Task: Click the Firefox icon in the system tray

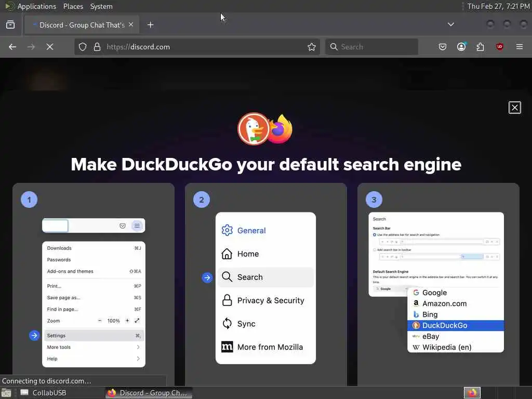Action: (472, 393)
